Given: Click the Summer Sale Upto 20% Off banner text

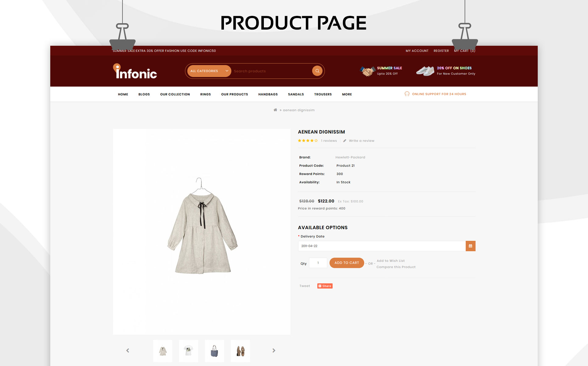Looking at the screenshot, I should click(x=389, y=71).
